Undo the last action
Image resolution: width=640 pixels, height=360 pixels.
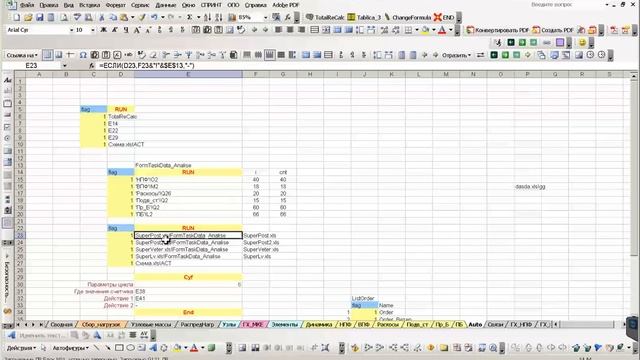(154, 18)
